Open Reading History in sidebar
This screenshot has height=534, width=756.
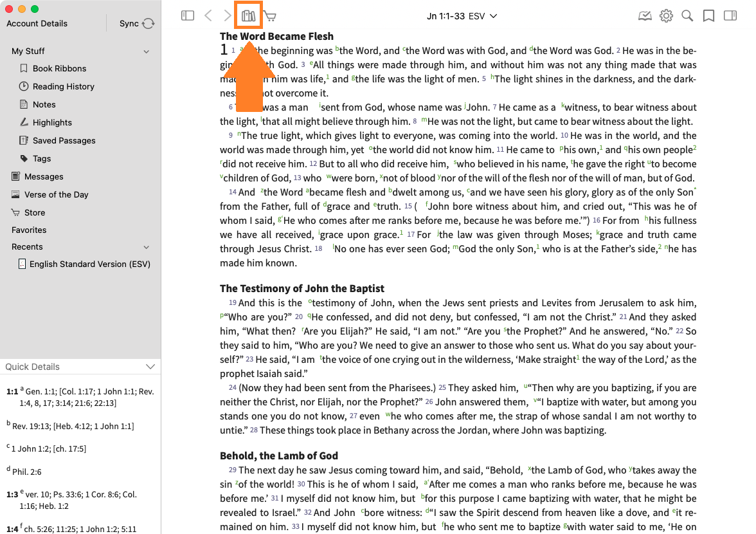tap(63, 86)
